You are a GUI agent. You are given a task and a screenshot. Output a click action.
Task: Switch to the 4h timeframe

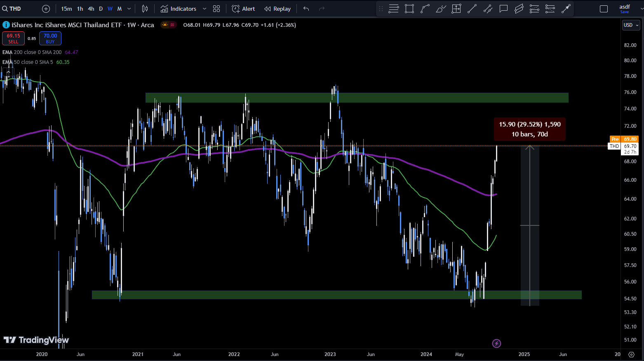[x=91, y=9]
